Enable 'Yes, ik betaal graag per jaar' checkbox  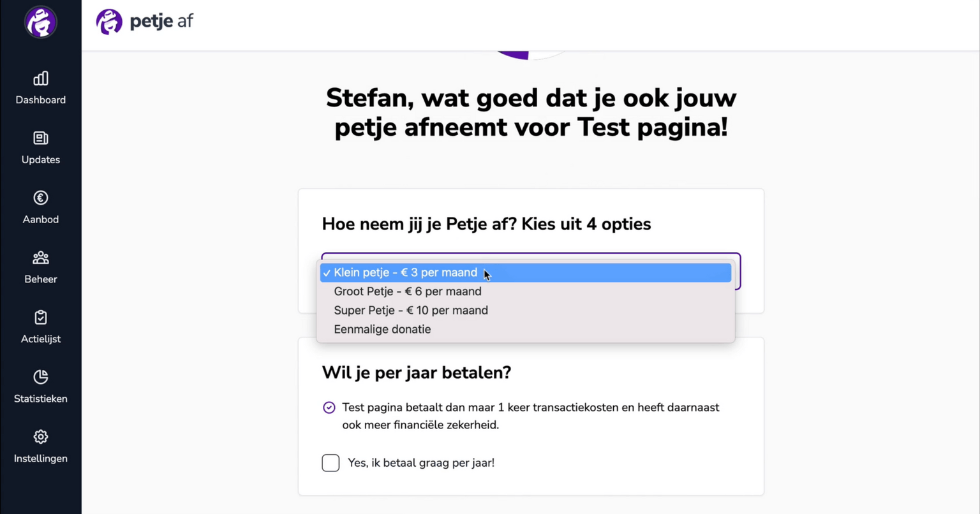pyautogui.click(x=330, y=463)
